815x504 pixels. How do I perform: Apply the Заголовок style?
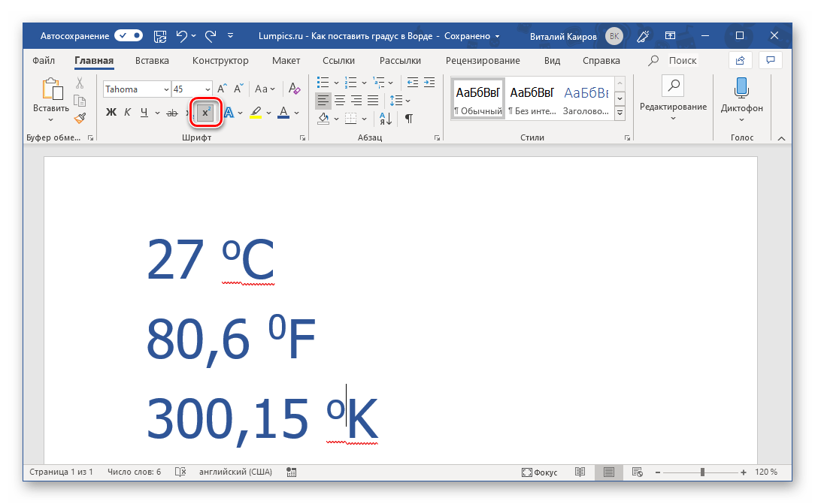[x=586, y=99]
